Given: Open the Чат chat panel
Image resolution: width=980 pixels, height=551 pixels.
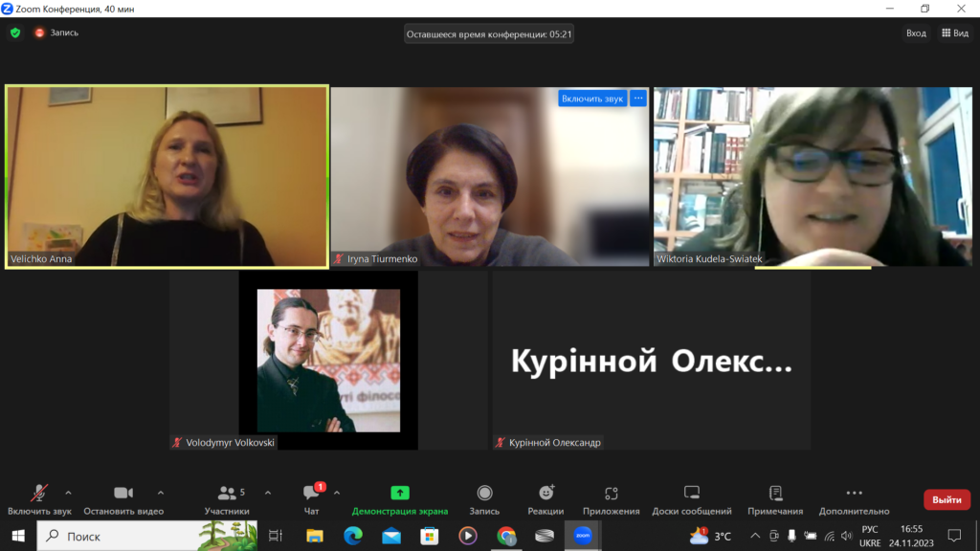Looking at the screenshot, I should coord(311,499).
